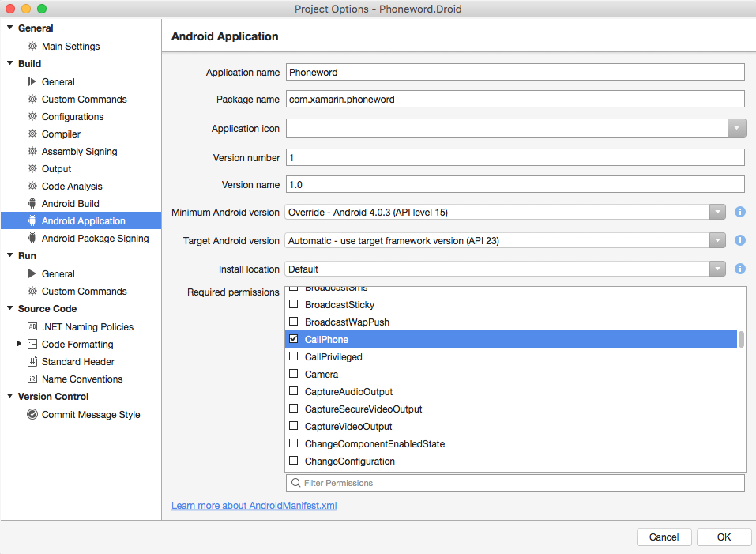
Task: Select Main Settings in sidebar
Action: (70, 47)
